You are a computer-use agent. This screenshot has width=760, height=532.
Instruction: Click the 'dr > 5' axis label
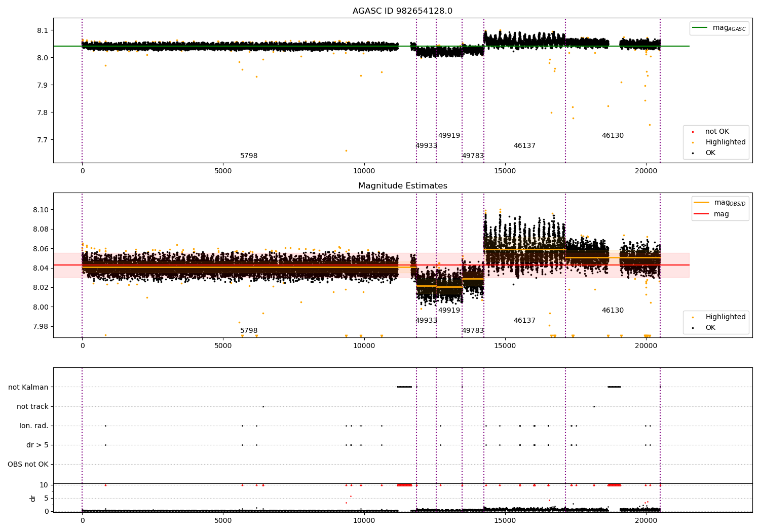pos(37,445)
